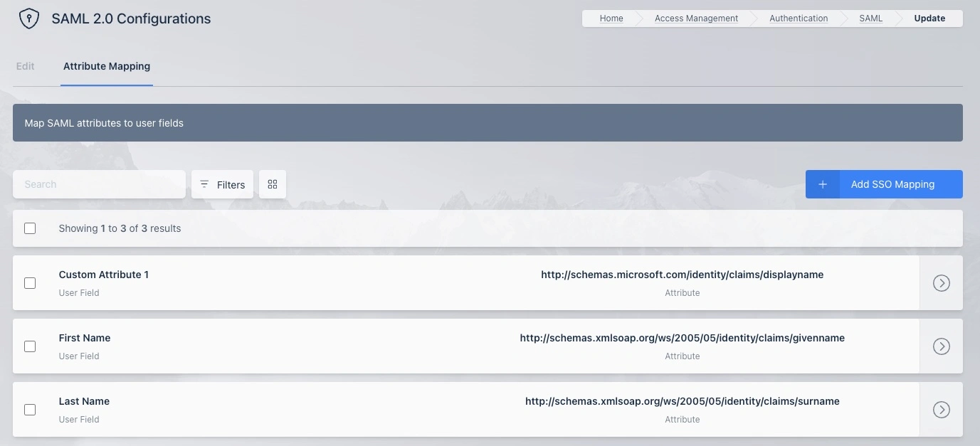The image size is (980, 446).
Task: Click the arrow icon beside the surname attribute row
Action: (941, 409)
